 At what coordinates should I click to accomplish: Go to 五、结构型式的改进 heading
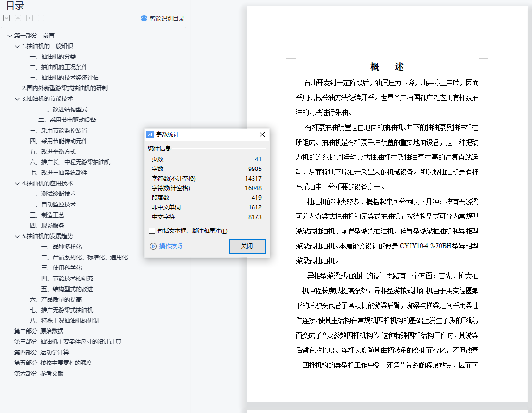(67, 289)
